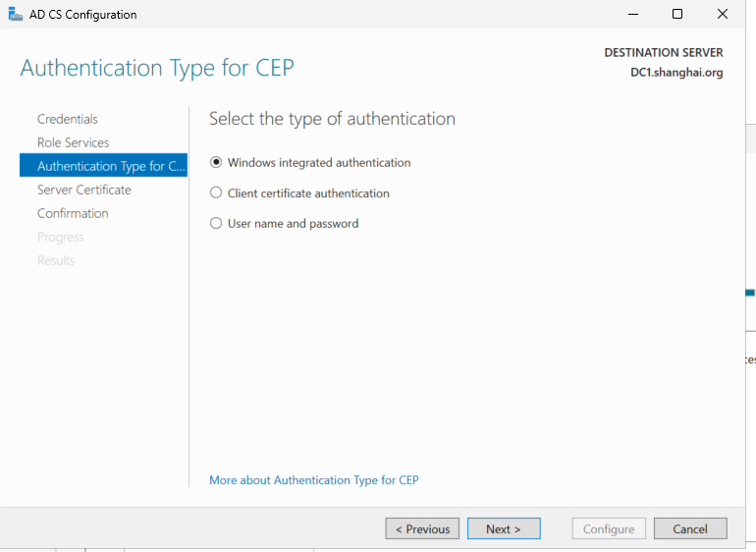Select Authentication Type for CEP step
756x552 pixels.
pyautogui.click(x=103, y=166)
